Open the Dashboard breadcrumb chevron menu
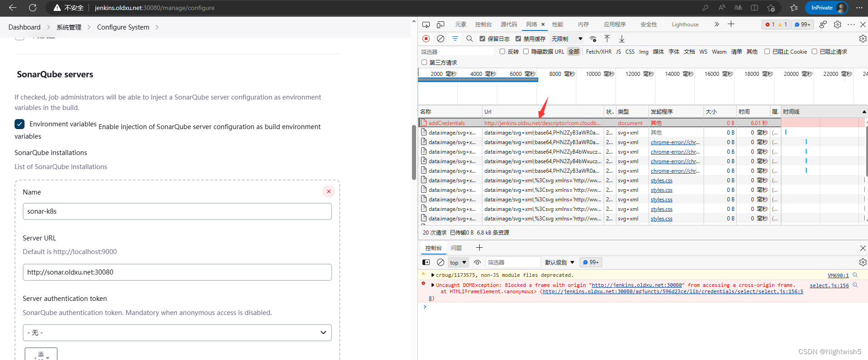 (x=49, y=27)
